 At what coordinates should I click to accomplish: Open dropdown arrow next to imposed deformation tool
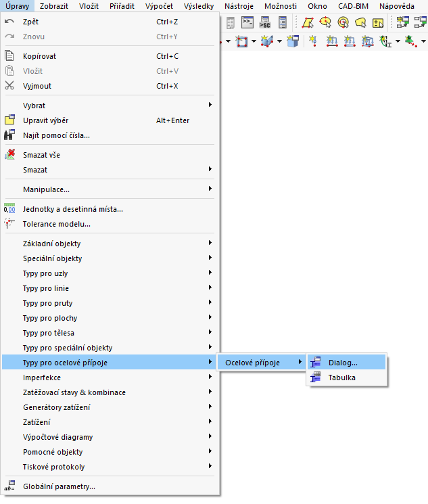(423, 41)
